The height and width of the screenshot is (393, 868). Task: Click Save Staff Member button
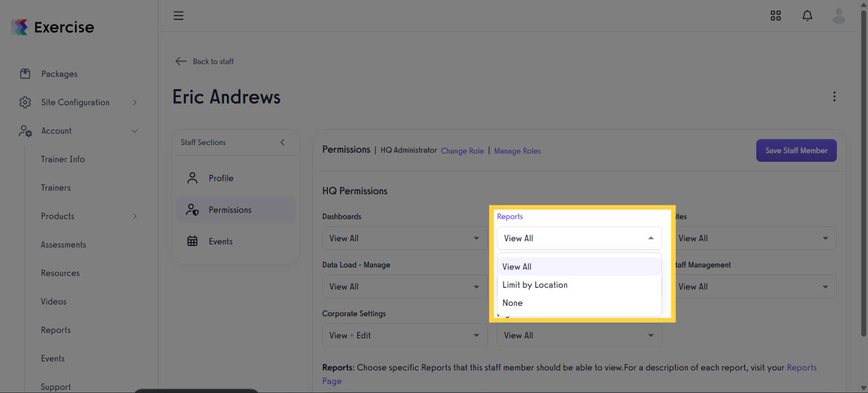click(796, 151)
